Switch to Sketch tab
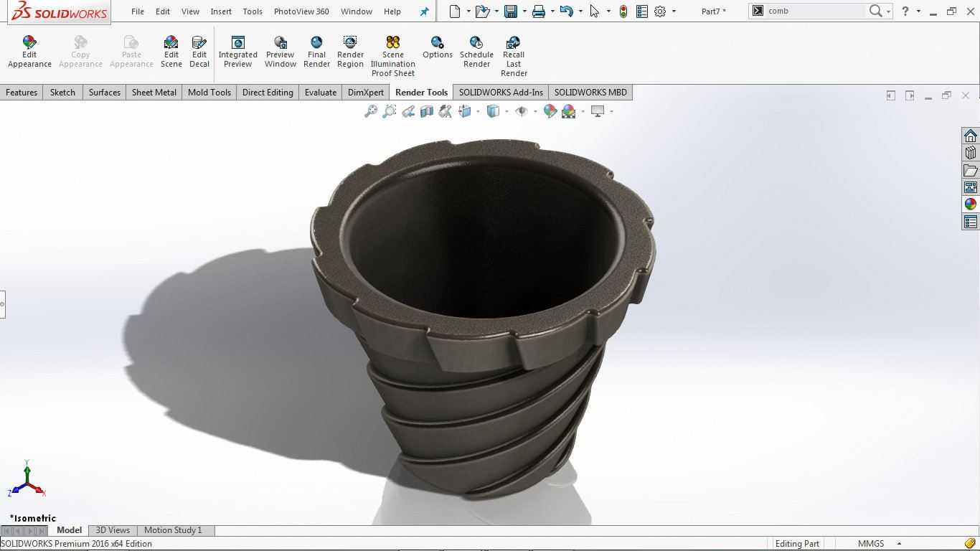This screenshot has width=980, height=551. point(62,93)
